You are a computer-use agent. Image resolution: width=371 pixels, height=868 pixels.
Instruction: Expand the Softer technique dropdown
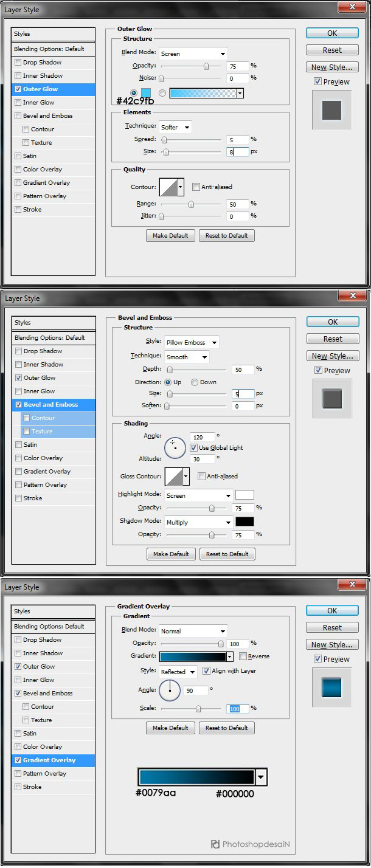pyautogui.click(x=175, y=127)
